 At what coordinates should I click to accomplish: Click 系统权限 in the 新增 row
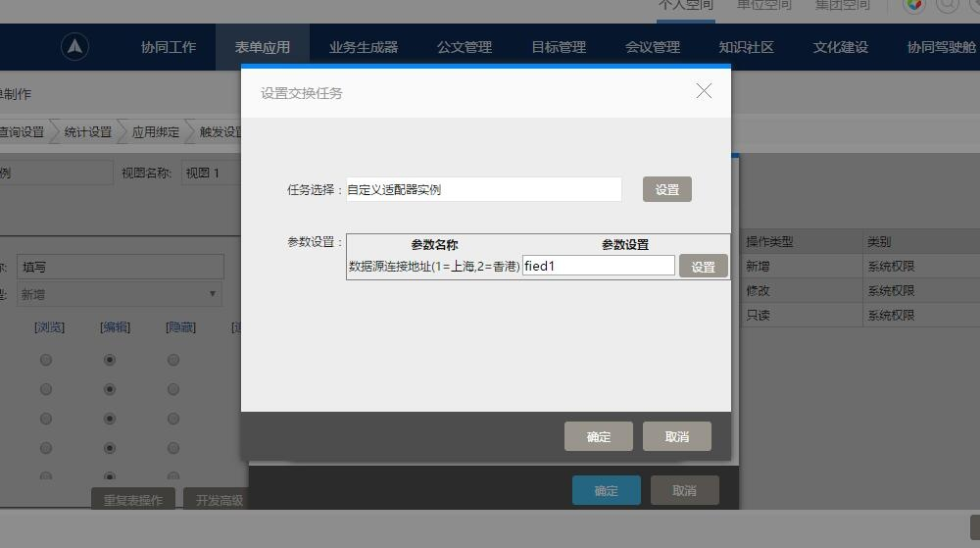tap(891, 267)
